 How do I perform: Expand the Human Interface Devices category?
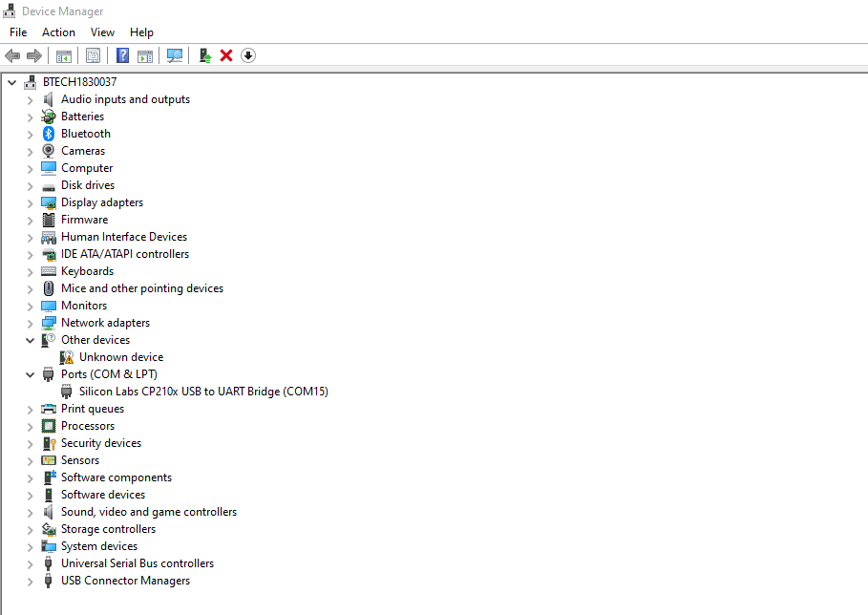[x=30, y=238]
